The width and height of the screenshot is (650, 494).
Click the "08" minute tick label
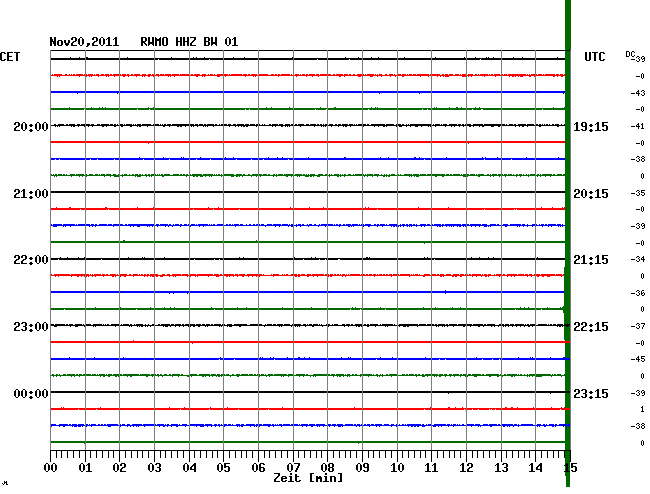(x=327, y=468)
